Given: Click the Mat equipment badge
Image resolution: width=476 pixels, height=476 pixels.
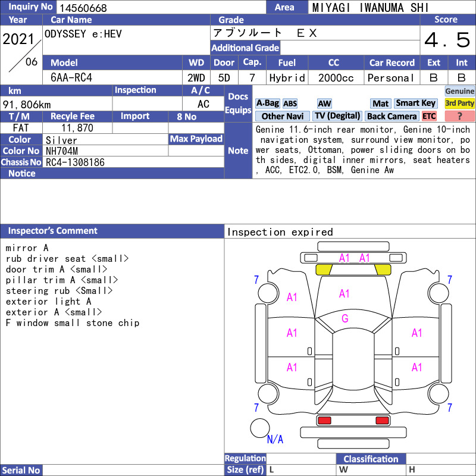Looking at the screenshot, I should pyautogui.click(x=380, y=104).
